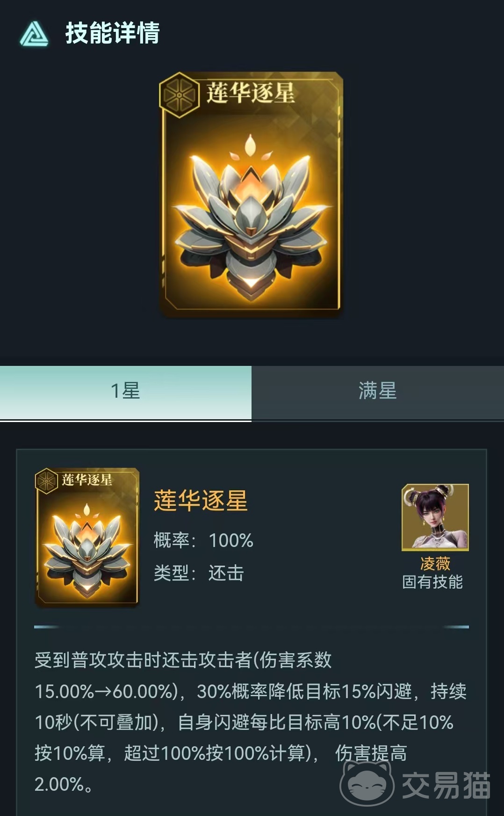504x816 pixels.
Task: Click the 概率: 100% line
Action: click(x=203, y=540)
